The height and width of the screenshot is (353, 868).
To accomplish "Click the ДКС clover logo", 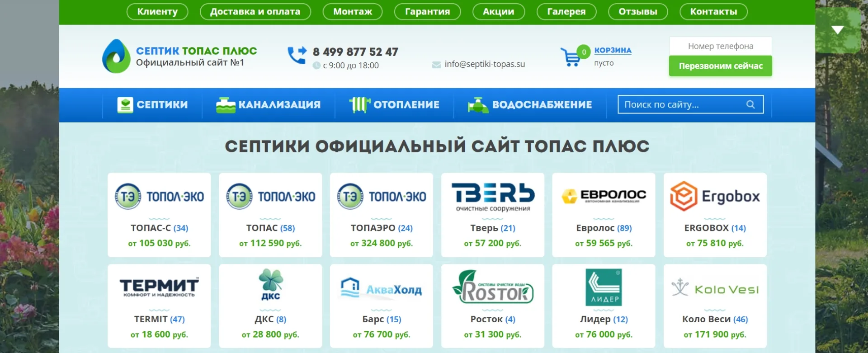I will 270,284.
